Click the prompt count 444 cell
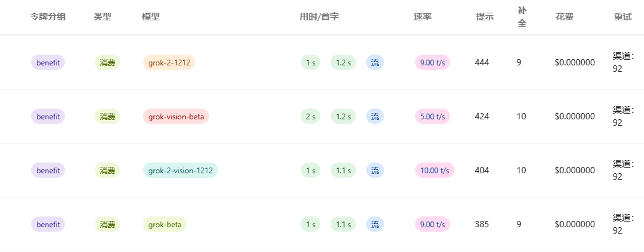 click(x=482, y=62)
